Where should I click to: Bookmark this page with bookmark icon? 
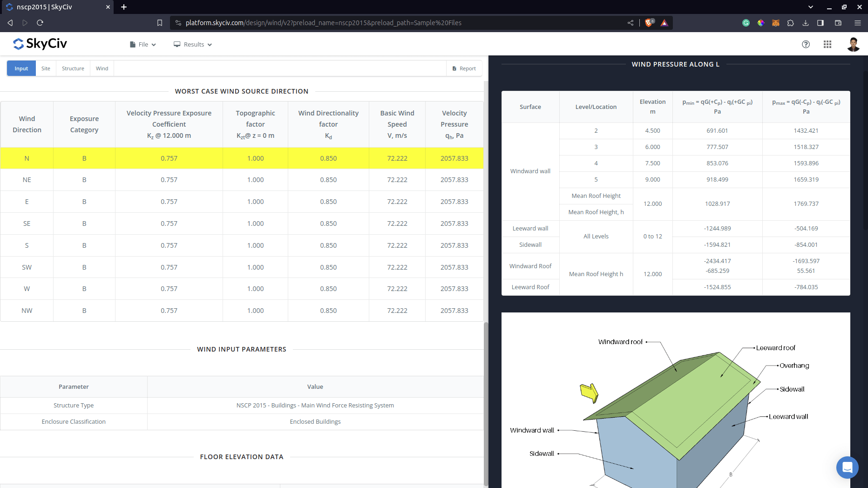click(x=160, y=23)
